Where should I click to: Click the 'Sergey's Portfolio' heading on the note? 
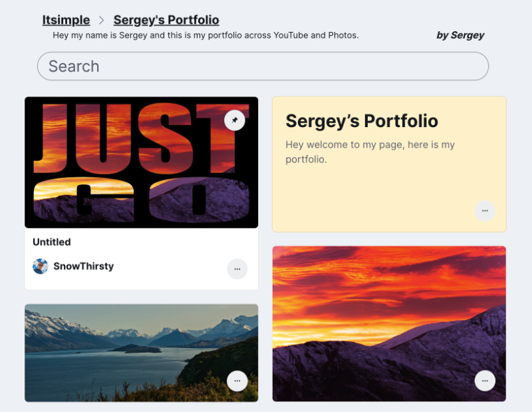tap(361, 121)
